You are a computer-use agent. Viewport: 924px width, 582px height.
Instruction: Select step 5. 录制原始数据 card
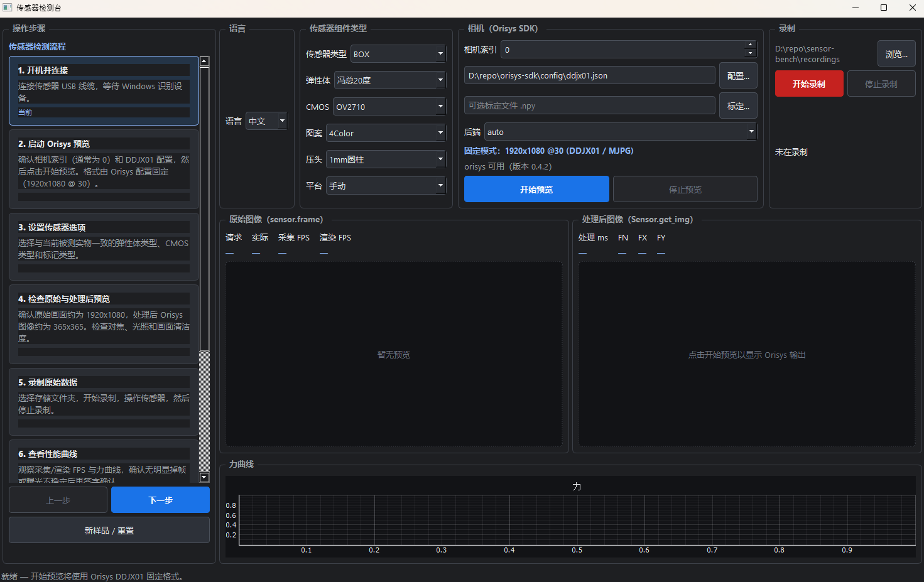(104, 401)
